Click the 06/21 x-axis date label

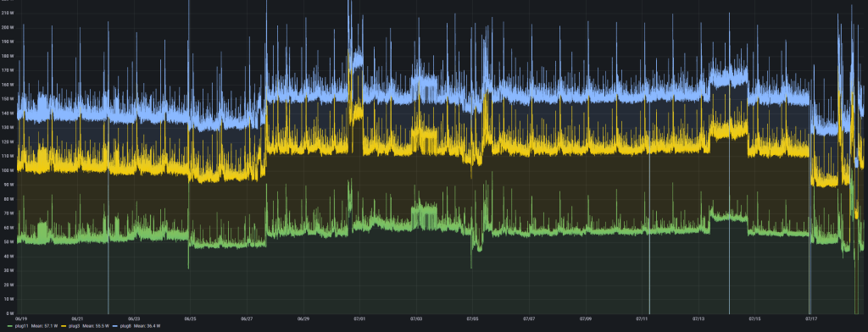[x=77, y=318]
